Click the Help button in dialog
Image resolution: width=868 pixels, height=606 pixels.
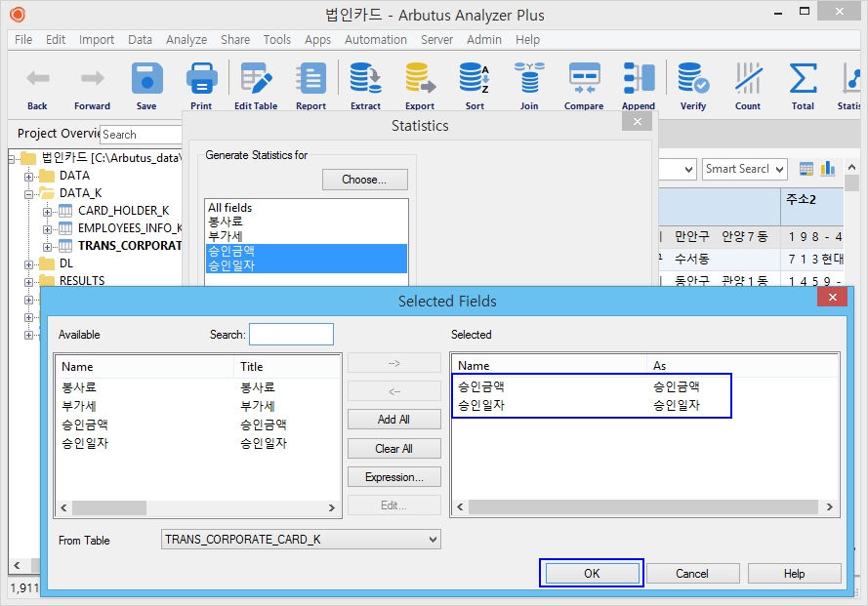pos(795,574)
